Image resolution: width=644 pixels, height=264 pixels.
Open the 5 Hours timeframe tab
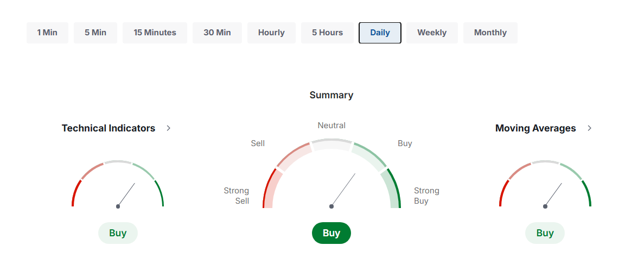click(327, 33)
